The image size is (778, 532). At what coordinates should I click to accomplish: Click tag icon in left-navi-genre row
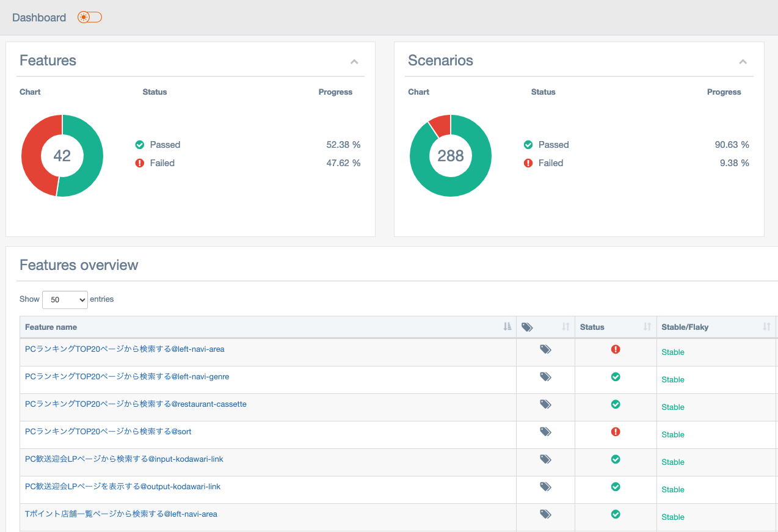point(545,377)
